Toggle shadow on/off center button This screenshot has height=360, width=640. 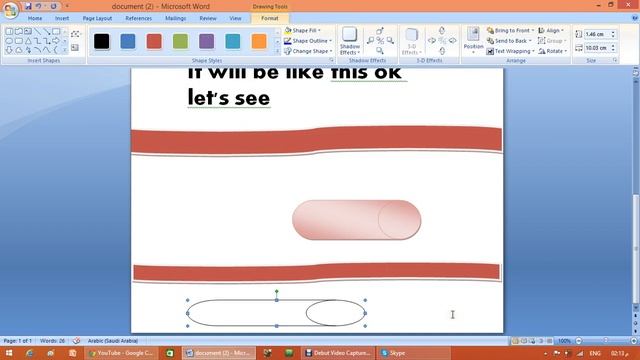(380, 40)
